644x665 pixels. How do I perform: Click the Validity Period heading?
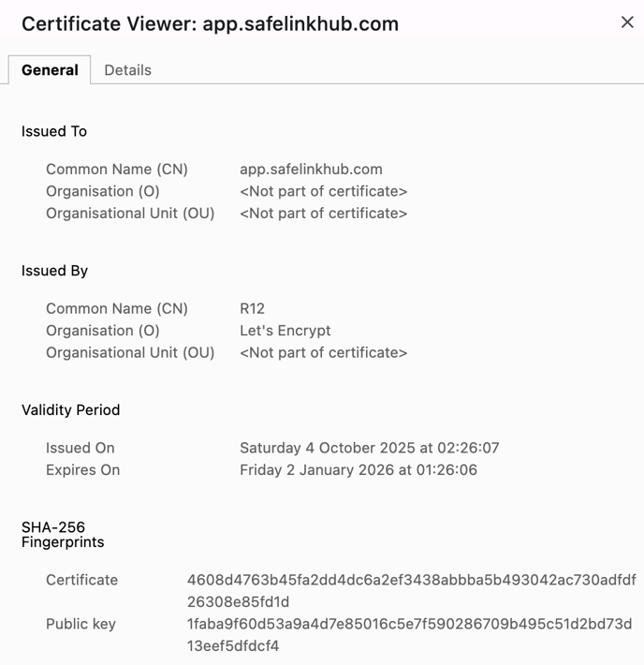(71, 410)
